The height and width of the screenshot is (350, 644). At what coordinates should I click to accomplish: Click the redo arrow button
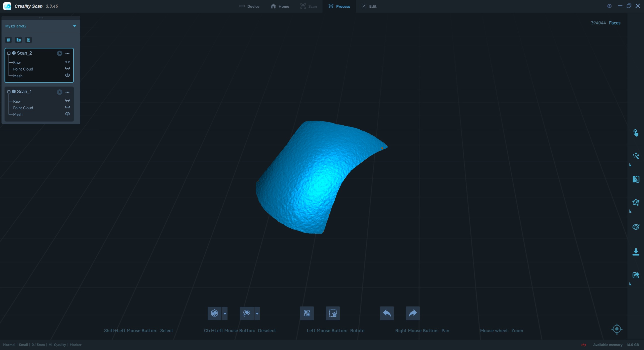(x=413, y=313)
